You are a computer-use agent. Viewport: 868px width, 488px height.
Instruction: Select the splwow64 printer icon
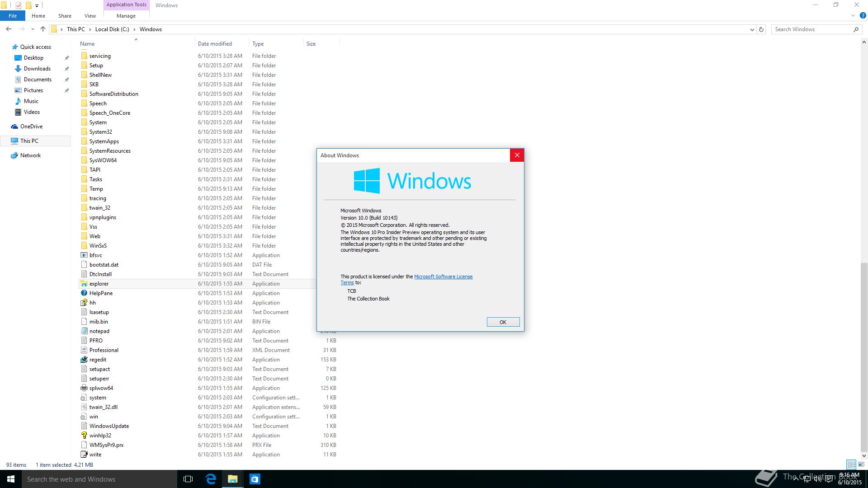[84, 388]
